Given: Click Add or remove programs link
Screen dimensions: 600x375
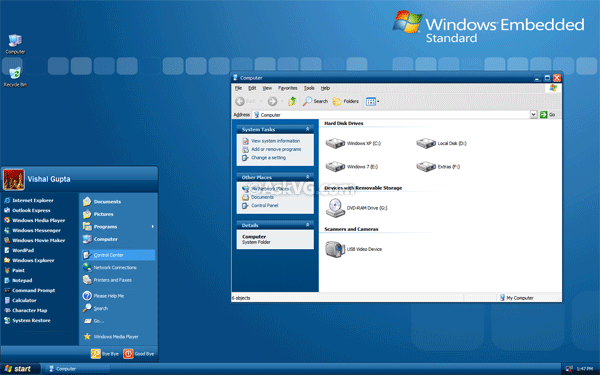Looking at the screenshot, I should pos(276,149).
